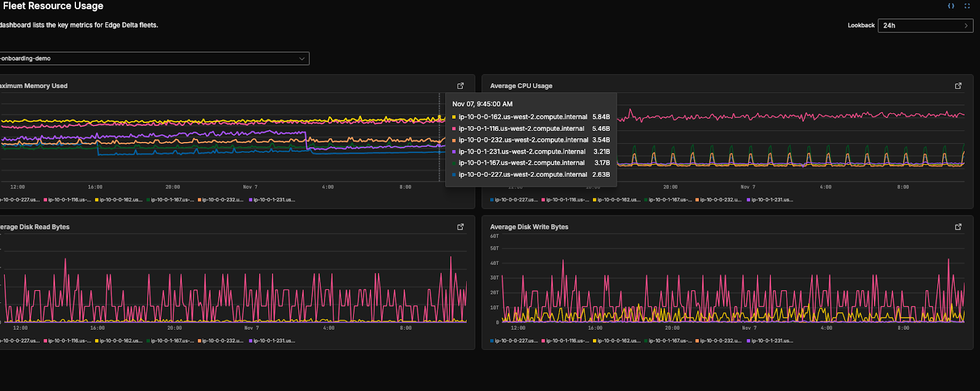The image size is (980, 391).
Task: Open the JSON view braces icon
Action: tap(951, 6)
